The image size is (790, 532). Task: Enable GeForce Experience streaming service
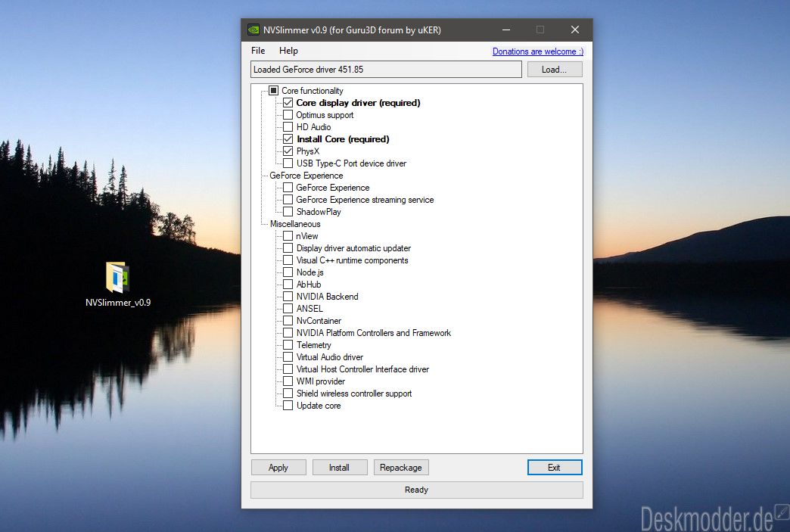click(288, 200)
